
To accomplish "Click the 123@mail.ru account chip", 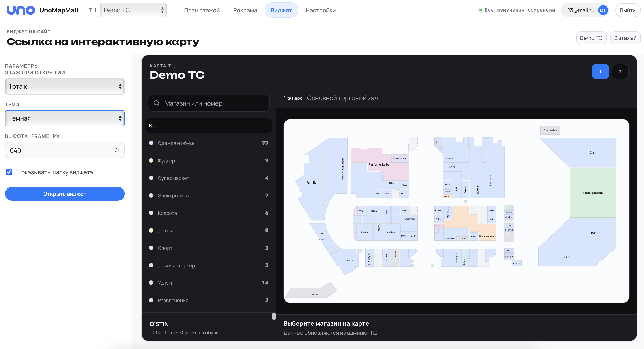I will [585, 10].
